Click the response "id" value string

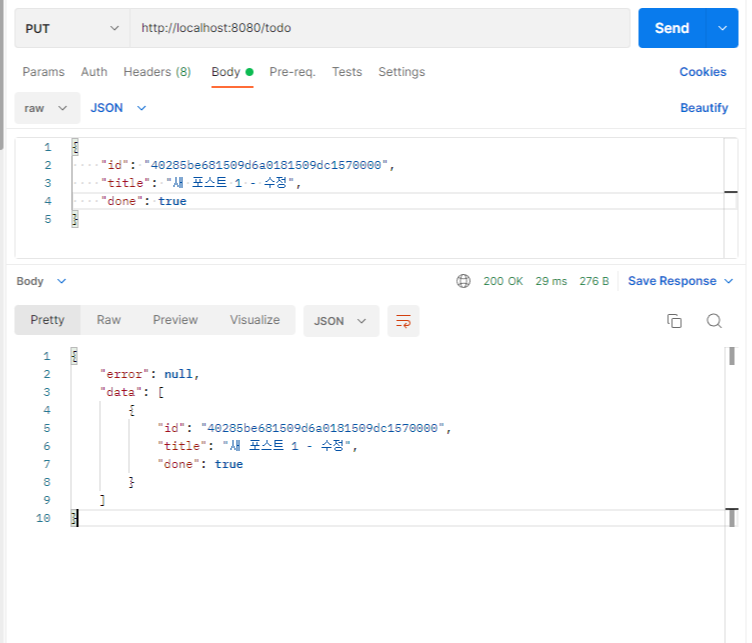click(x=322, y=428)
